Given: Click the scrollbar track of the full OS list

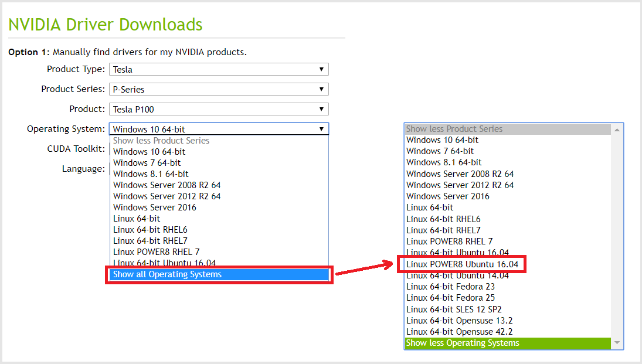Looking at the screenshot, I should coord(617,236).
